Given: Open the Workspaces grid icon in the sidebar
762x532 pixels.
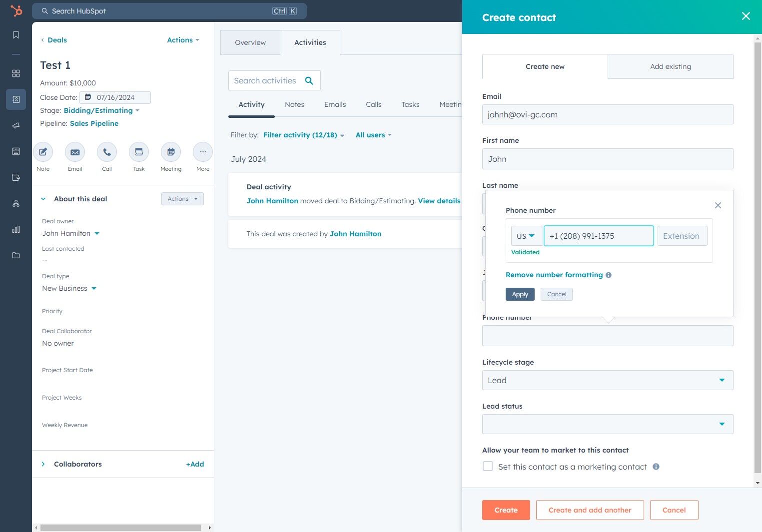Looking at the screenshot, I should tap(16, 73).
